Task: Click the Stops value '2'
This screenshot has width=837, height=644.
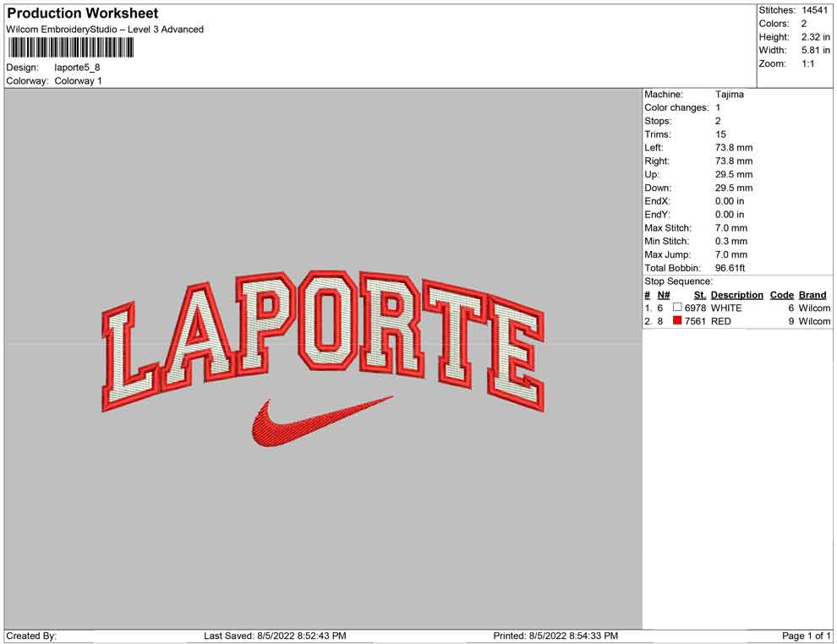Action: [718, 121]
